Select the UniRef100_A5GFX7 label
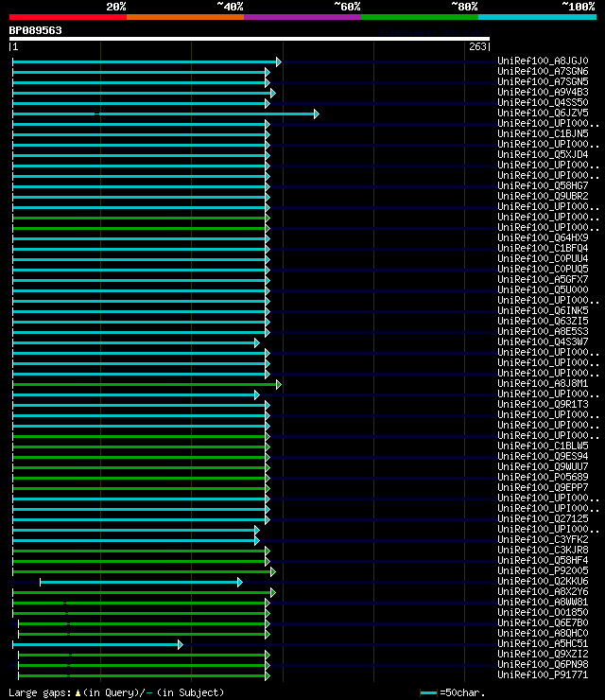605x700 pixels. click(x=543, y=279)
